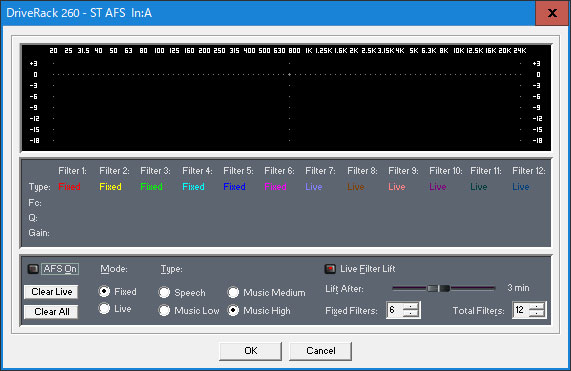This screenshot has width=571, height=371.
Task: Click the magenta Fixed type of Filter 6
Action: click(x=276, y=187)
